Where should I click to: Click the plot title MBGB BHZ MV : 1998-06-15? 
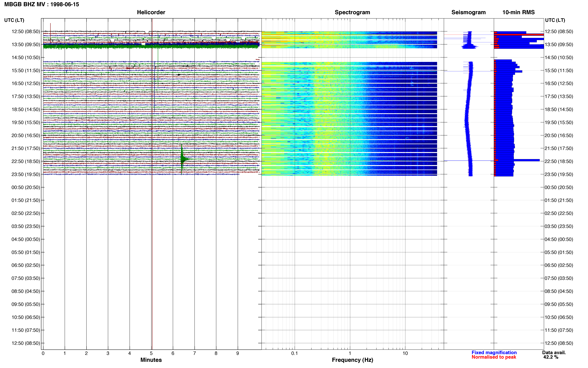[42, 4]
